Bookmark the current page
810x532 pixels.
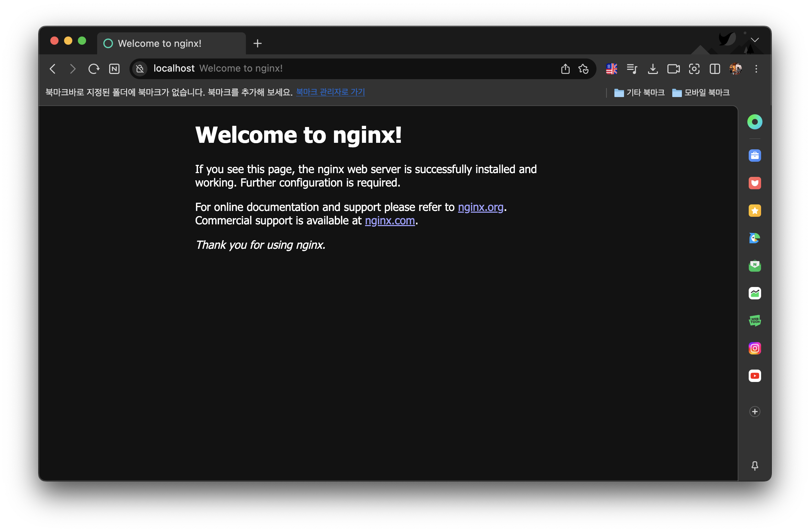pyautogui.click(x=584, y=68)
